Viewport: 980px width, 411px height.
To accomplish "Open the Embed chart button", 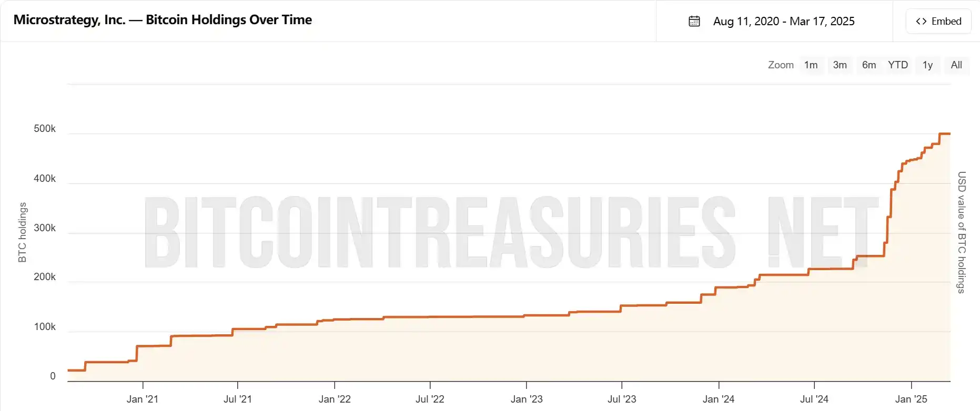I will pos(938,22).
